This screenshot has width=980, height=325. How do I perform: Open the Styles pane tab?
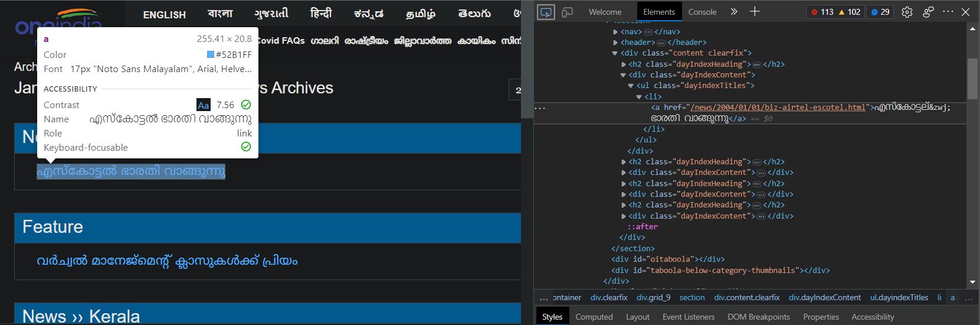[552, 317]
